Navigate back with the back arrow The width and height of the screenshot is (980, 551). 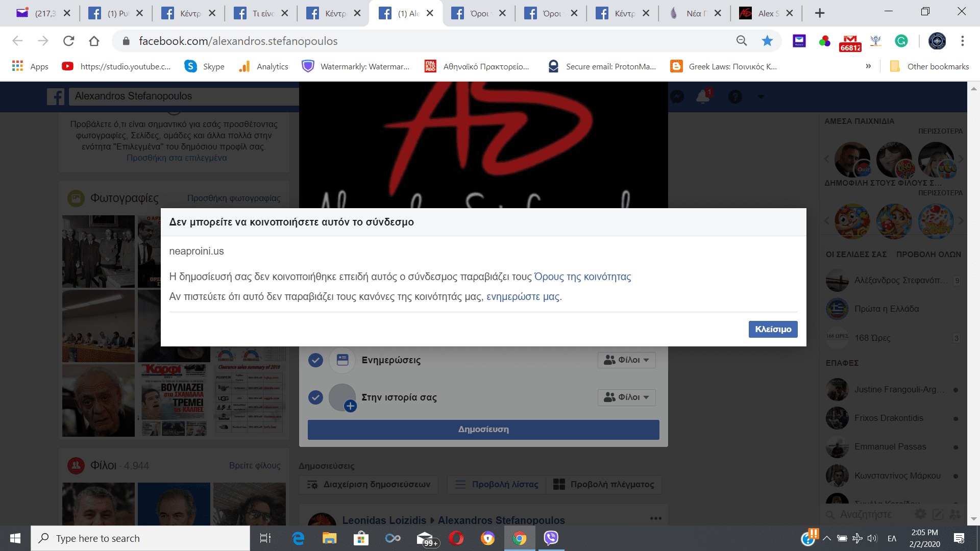pyautogui.click(x=17, y=41)
